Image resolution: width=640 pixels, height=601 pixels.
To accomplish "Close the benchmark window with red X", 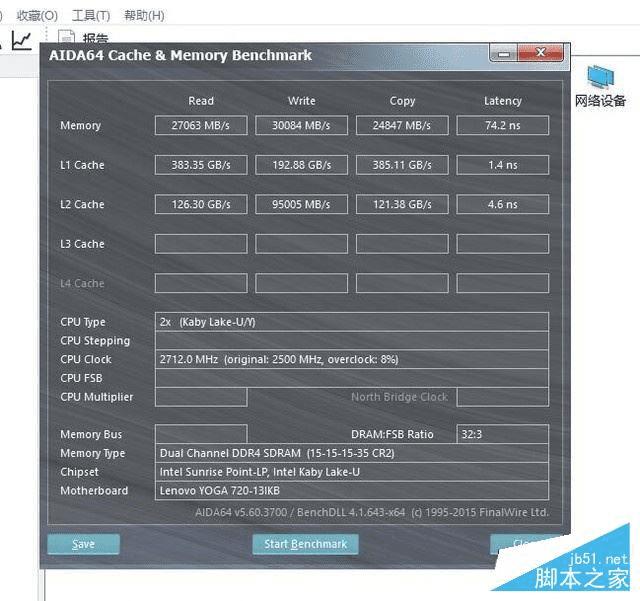I will pyautogui.click(x=541, y=53).
